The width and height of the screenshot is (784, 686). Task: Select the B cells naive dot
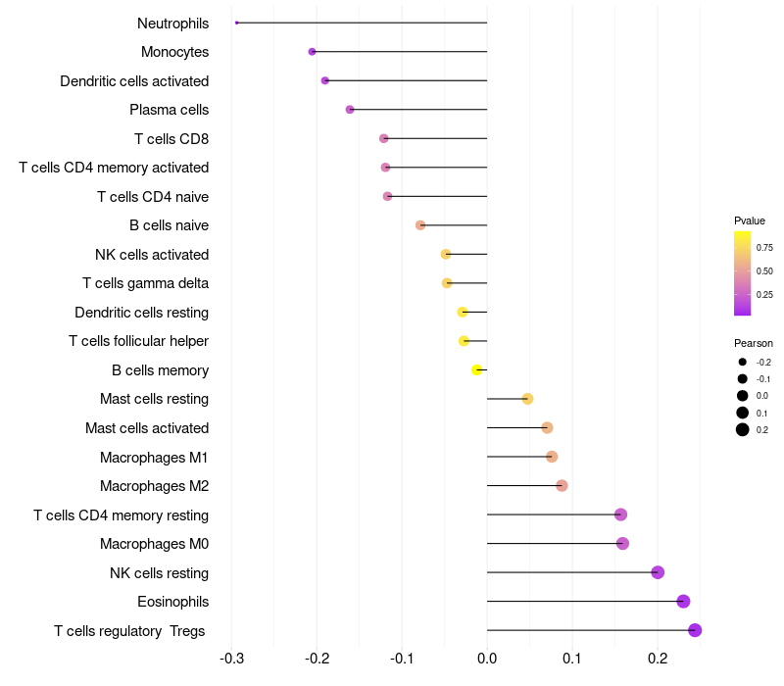pyautogui.click(x=420, y=225)
